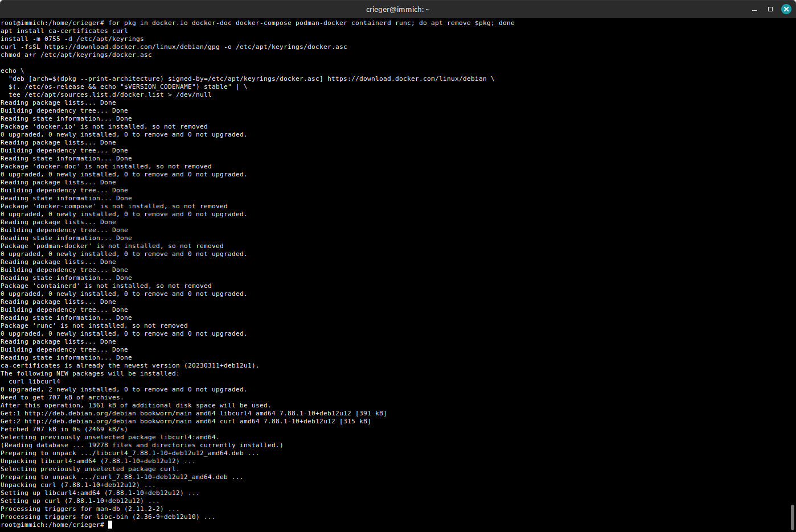The image size is (796, 532).
Task: Click the 'apt install ca-certificates curl' line
Action: tap(64, 31)
